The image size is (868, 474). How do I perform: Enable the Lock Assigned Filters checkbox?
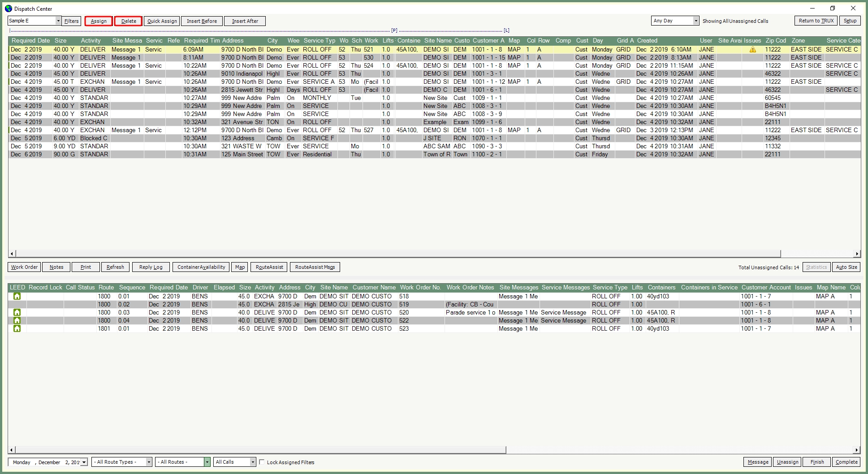pos(262,462)
